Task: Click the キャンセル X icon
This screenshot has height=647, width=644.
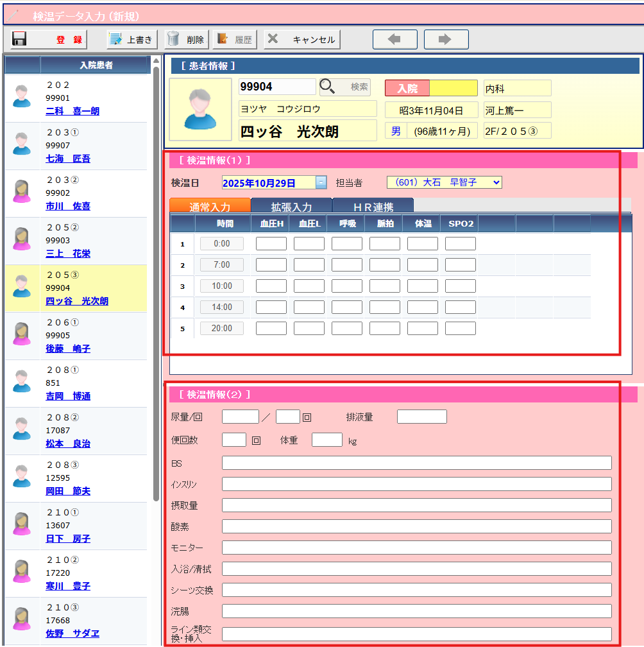Action: (273, 39)
